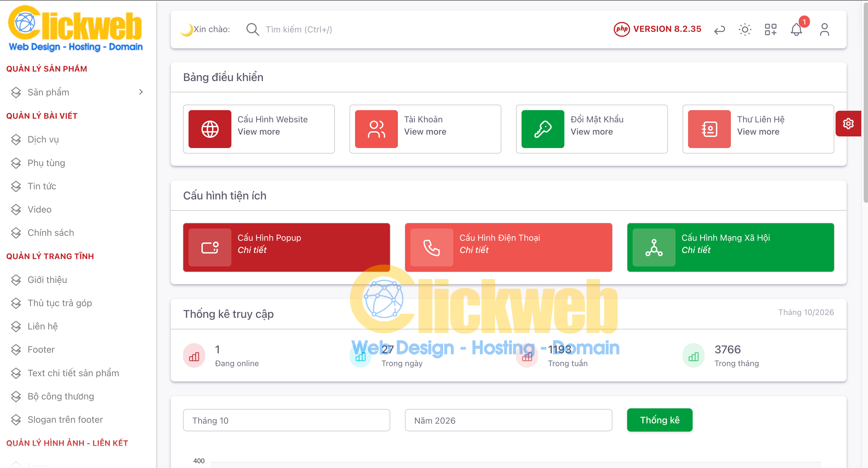
Task: Open notifications bell icon
Action: pyautogui.click(x=796, y=30)
